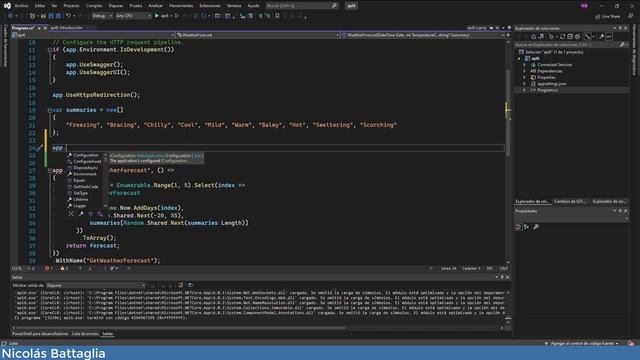Collapse the if block on line 11
The width and height of the screenshot is (640, 360).
49,50
